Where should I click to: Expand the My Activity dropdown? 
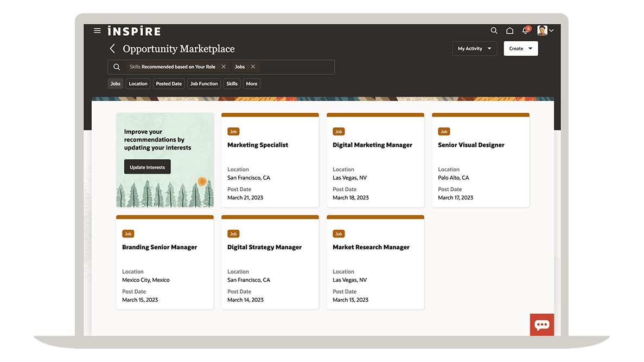[x=474, y=49]
